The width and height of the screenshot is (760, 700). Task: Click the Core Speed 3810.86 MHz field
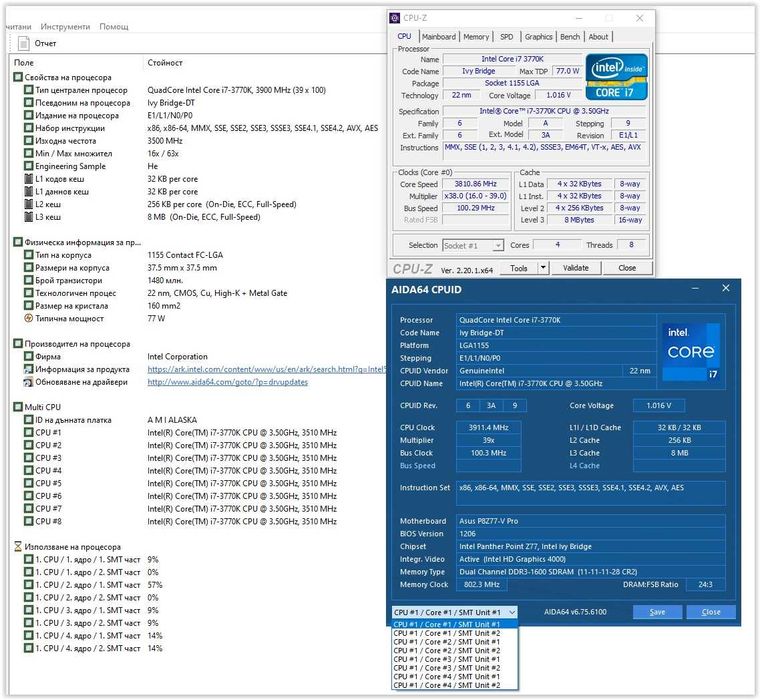pyautogui.click(x=475, y=184)
